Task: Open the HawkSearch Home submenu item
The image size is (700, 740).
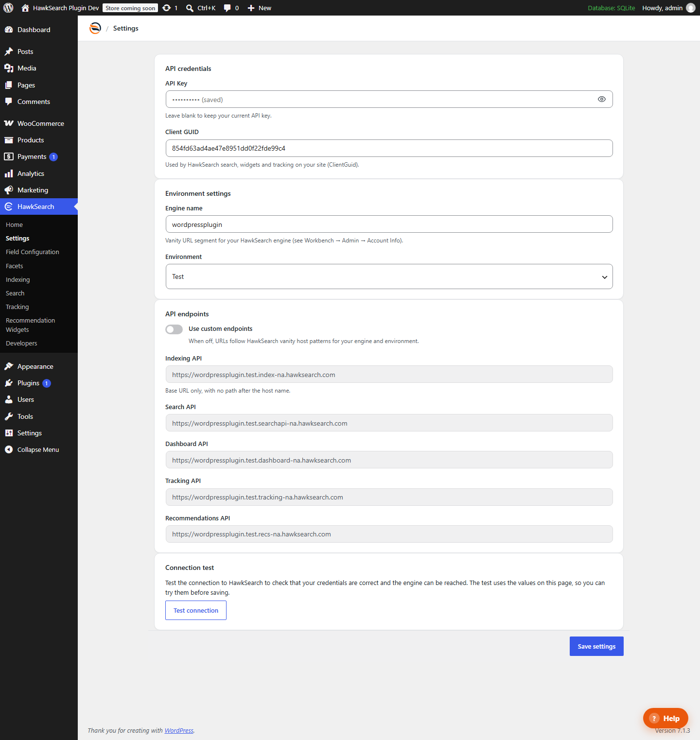Action: (x=14, y=225)
